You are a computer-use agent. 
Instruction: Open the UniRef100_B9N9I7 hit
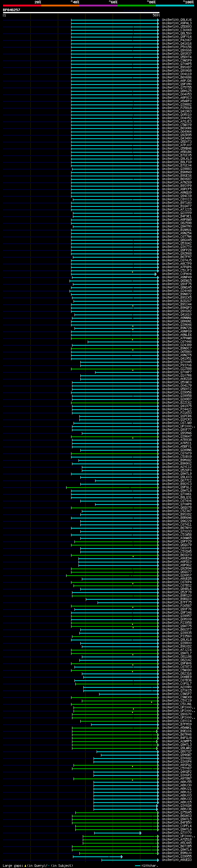[x=177, y=349]
